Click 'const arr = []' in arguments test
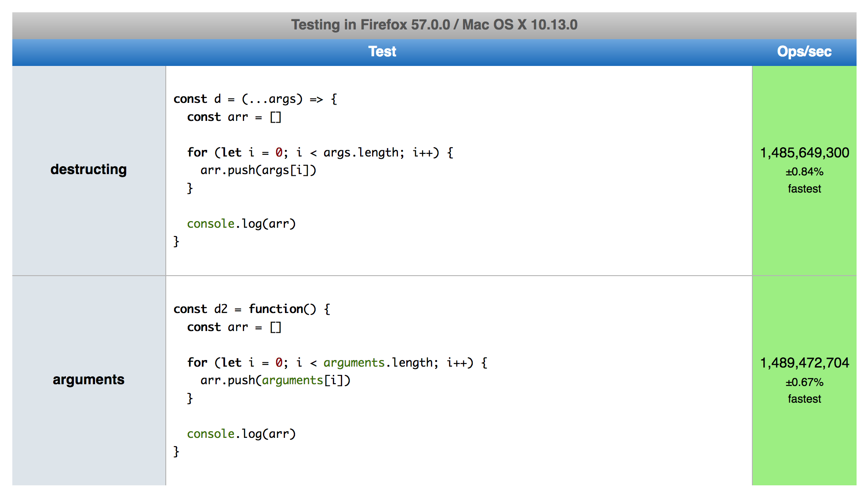Viewport: 868px width, 495px height. click(x=234, y=327)
